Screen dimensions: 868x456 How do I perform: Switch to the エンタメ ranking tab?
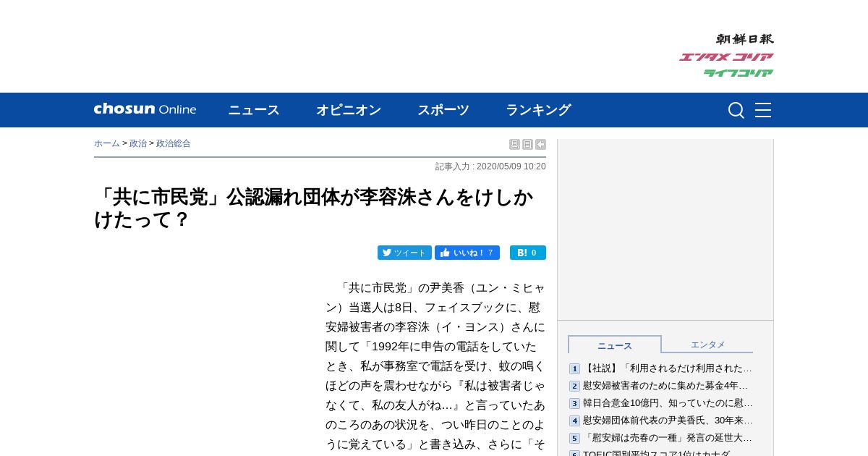(707, 345)
